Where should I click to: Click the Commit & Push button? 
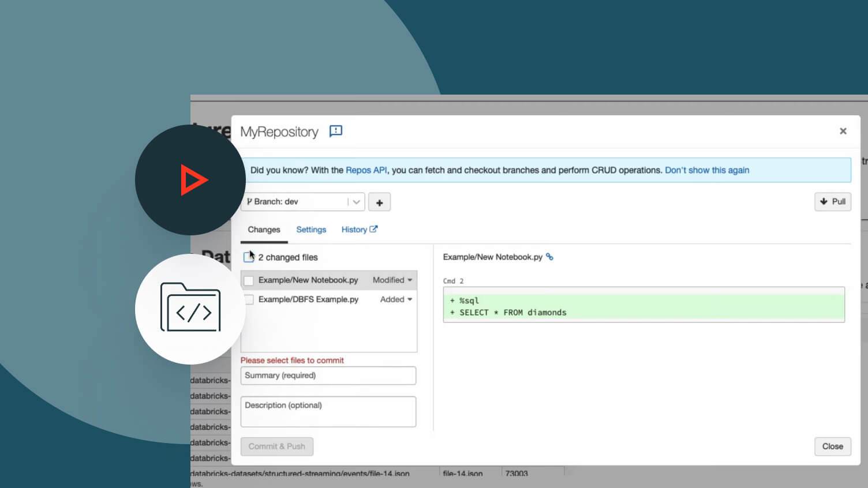pos(277,446)
